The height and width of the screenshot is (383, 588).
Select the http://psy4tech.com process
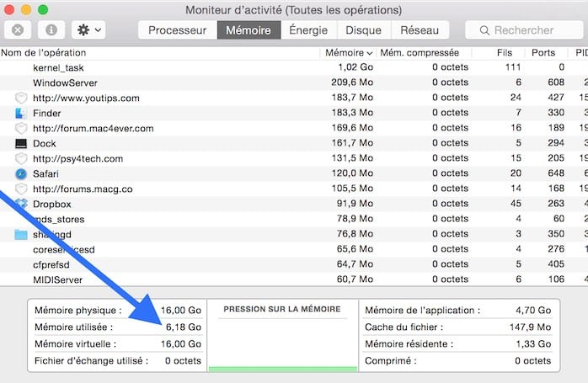(x=78, y=159)
